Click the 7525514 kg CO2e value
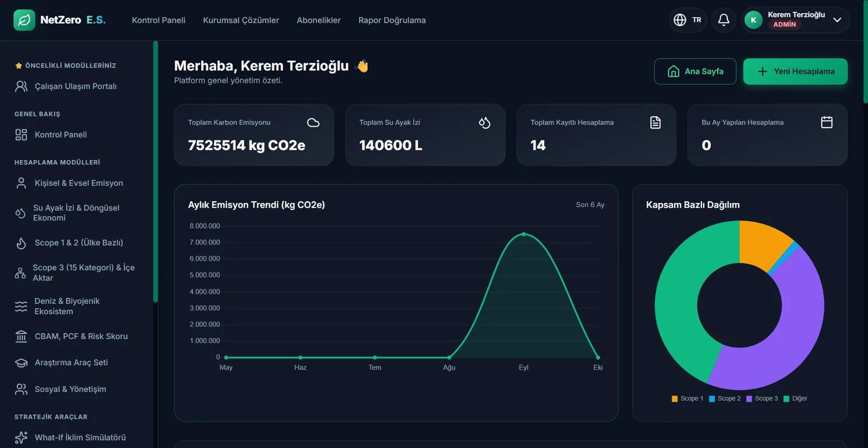 (246, 145)
